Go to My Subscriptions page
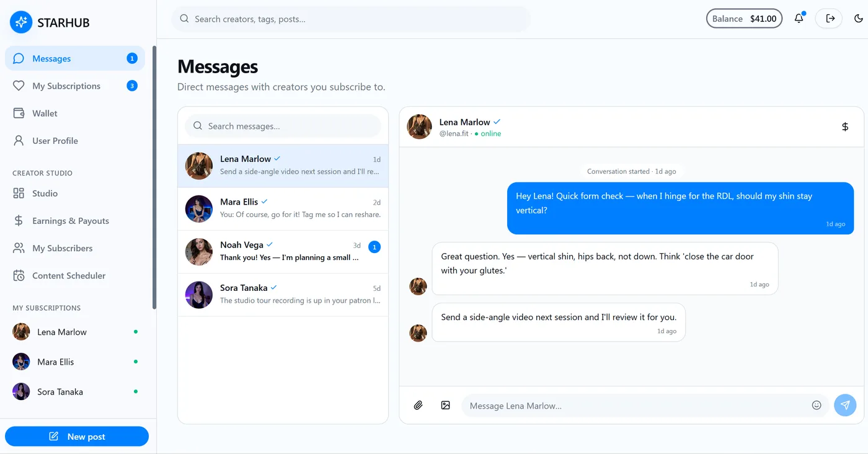The height and width of the screenshot is (454, 868). pyautogui.click(x=75, y=86)
